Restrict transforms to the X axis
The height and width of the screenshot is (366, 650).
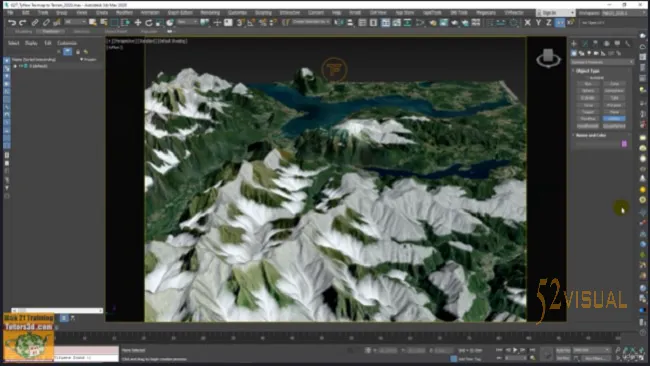[x=527, y=23]
